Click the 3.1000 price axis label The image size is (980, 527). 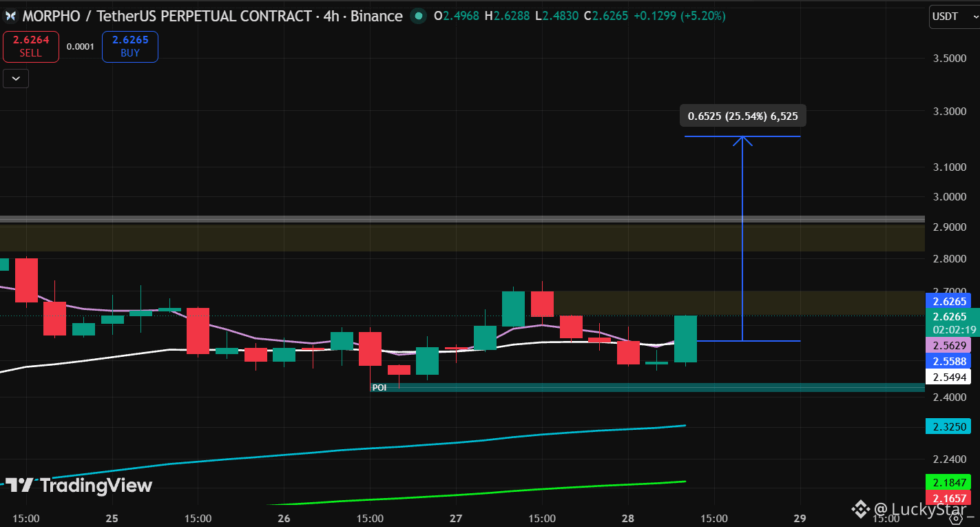[950, 167]
